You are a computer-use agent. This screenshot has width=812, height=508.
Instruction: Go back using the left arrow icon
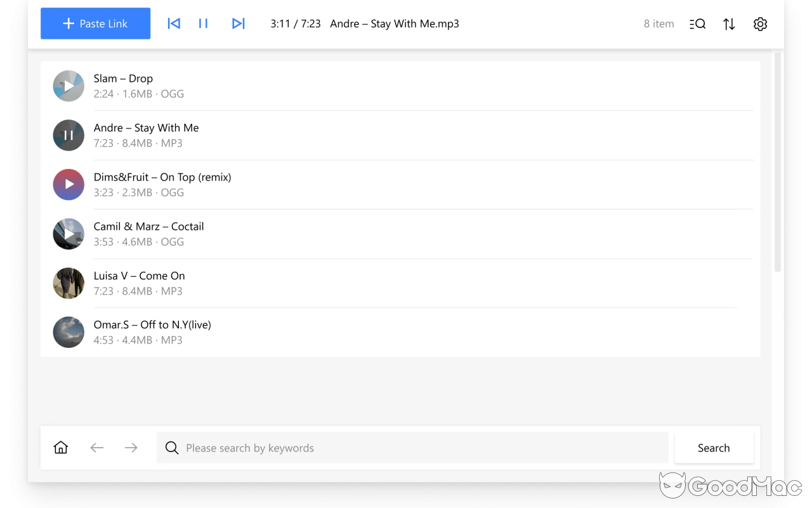pos(96,447)
